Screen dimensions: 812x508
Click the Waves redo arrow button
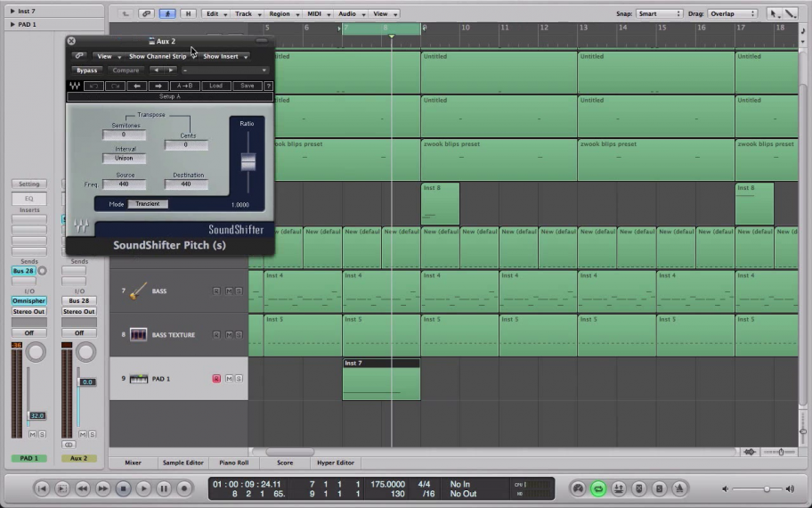(115, 86)
